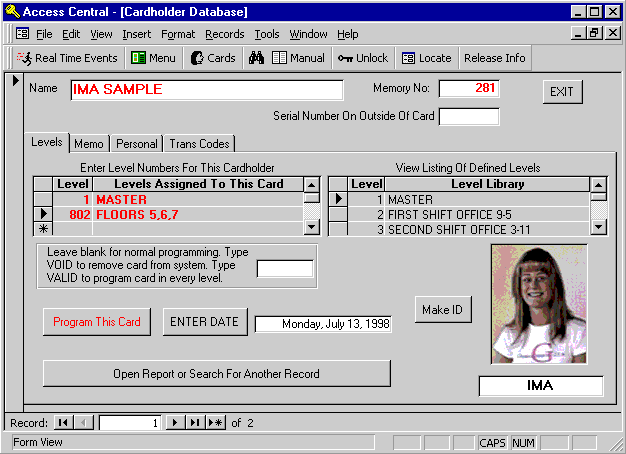Viewport: 626px width, 454px height.
Task: Click the Menu toolbar button
Action: [153, 58]
